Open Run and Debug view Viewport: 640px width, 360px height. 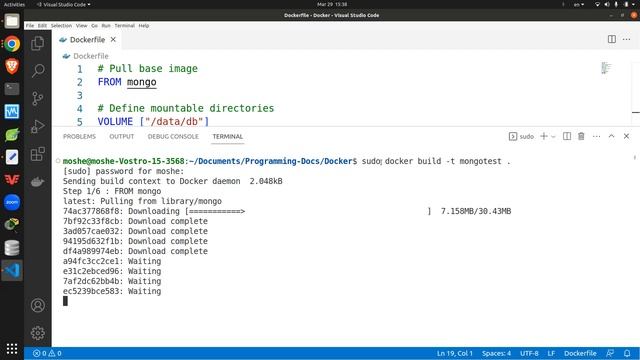click(x=38, y=126)
